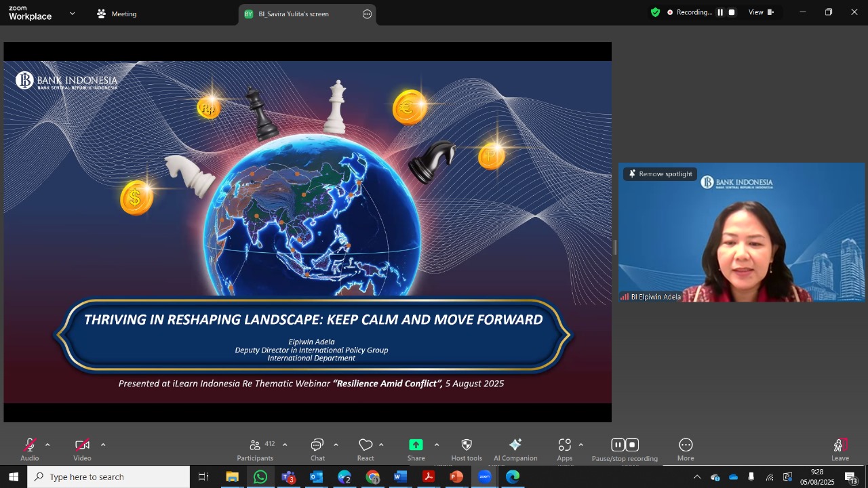Screen dimensions: 868x488
Task: Leave the meeting
Action: pyautogui.click(x=840, y=449)
